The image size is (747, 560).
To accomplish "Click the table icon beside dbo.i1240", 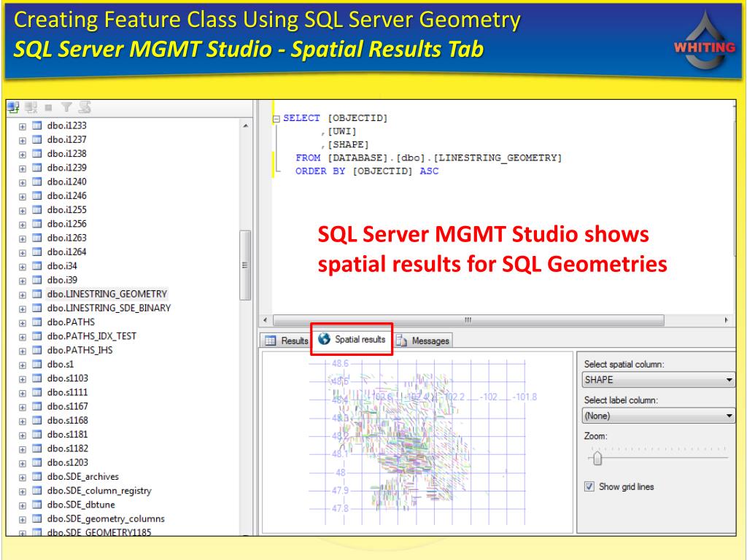I will pos(36,182).
